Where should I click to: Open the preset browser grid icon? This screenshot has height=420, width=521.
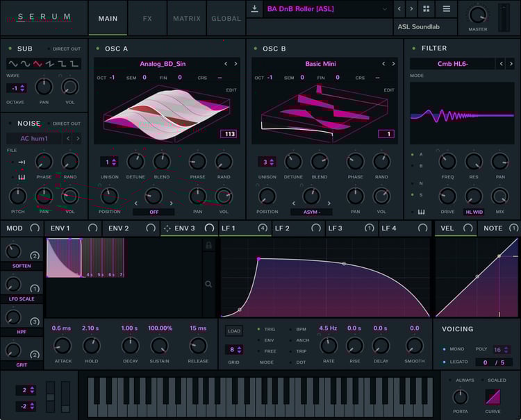point(426,8)
